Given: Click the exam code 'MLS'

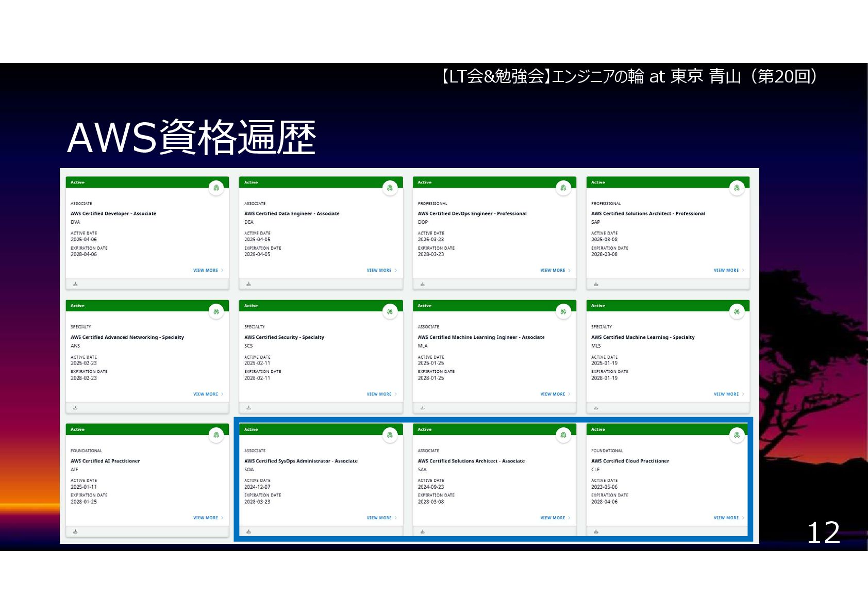Looking at the screenshot, I should [x=596, y=346].
